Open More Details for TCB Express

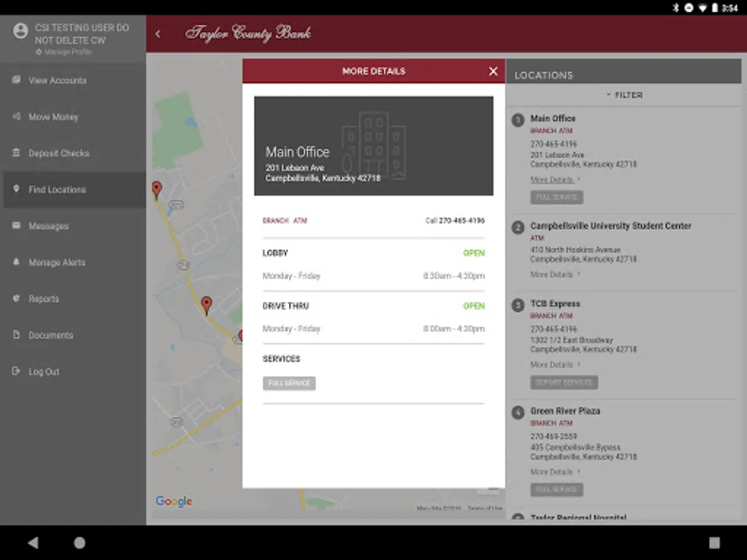[555, 365]
